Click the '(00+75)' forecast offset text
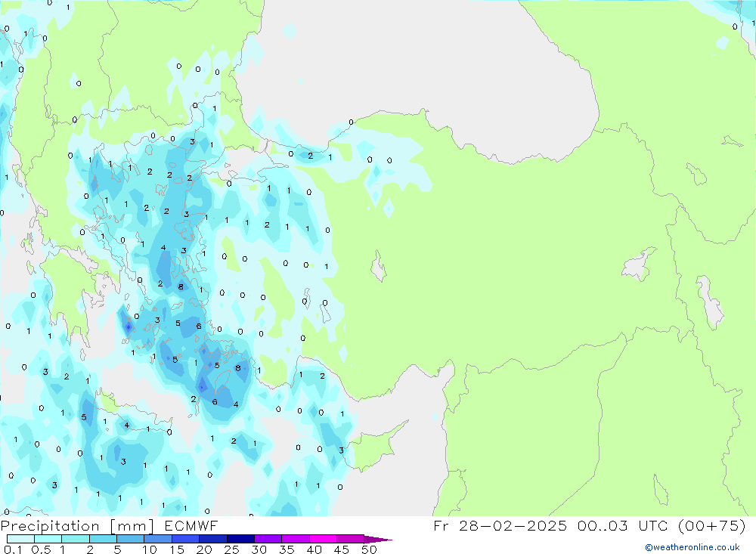 point(711,525)
